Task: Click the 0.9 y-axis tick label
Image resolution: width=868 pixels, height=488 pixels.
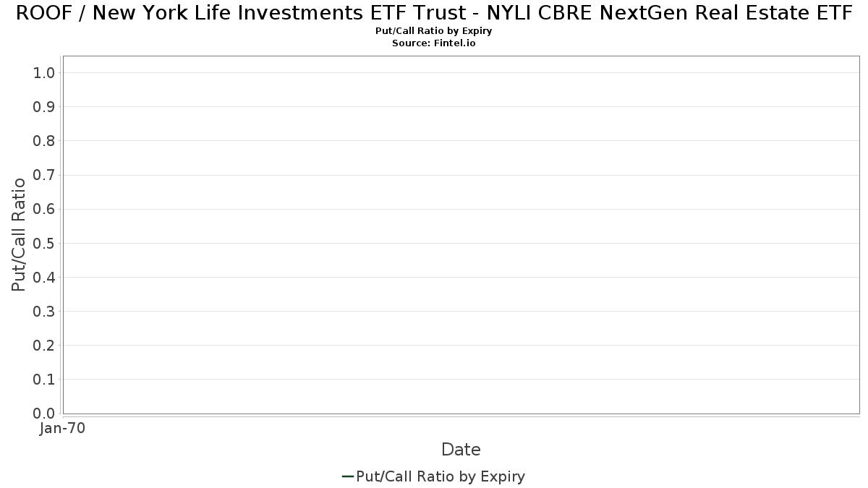Action: 44,106
